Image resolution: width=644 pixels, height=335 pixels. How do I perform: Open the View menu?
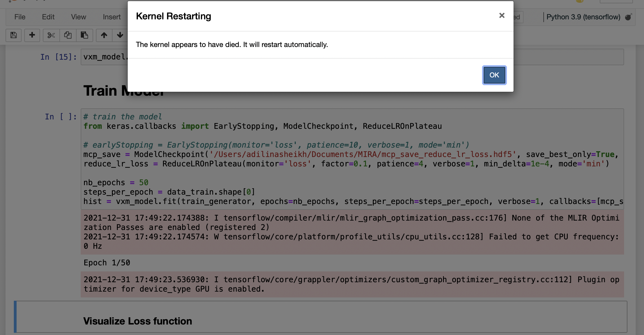[78, 17]
